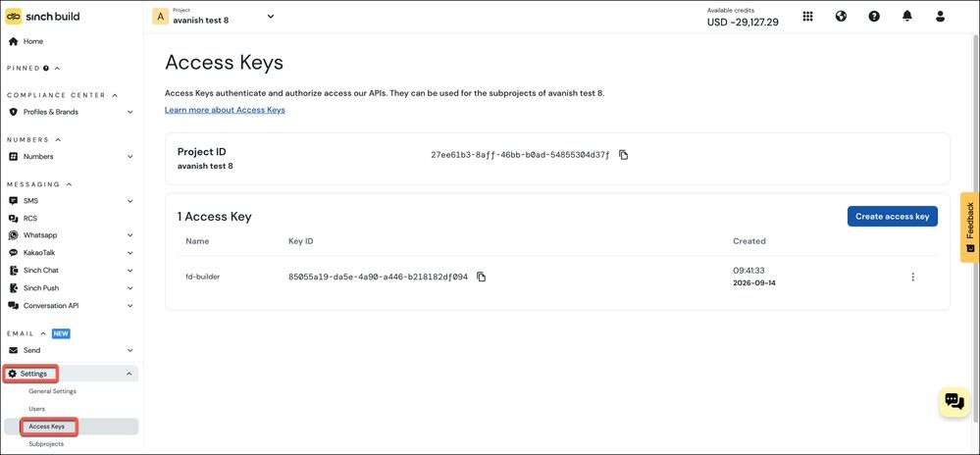Collapse the Compliance Center section
The height and width of the screenshot is (455, 980).
click(115, 95)
